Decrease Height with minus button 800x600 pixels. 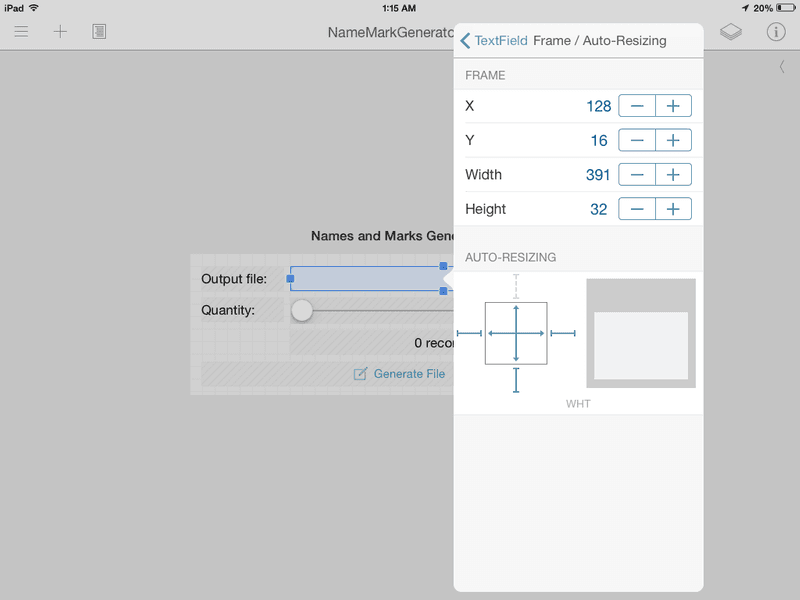pos(637,209)
